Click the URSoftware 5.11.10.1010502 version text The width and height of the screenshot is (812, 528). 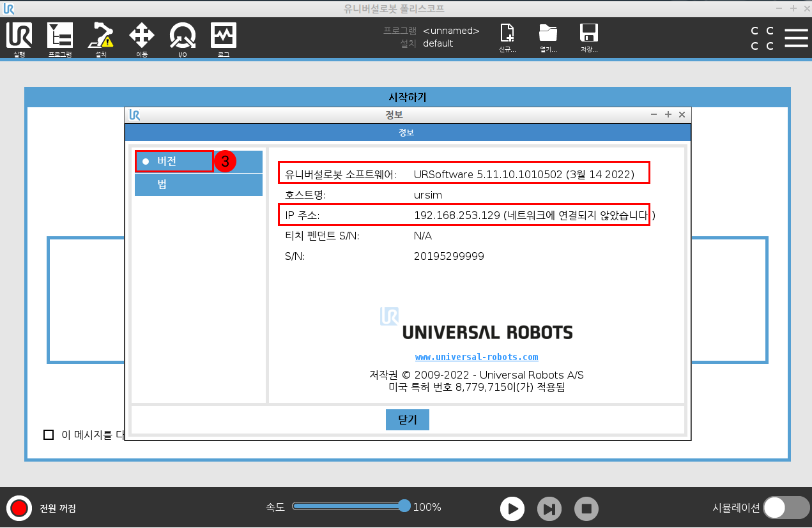524,174
